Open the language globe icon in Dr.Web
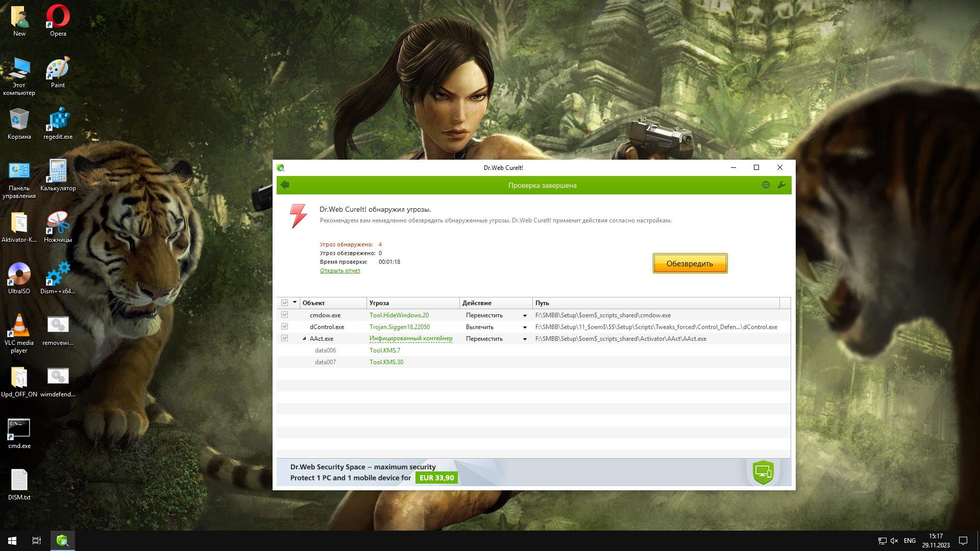980x551 pixels. 766,185
